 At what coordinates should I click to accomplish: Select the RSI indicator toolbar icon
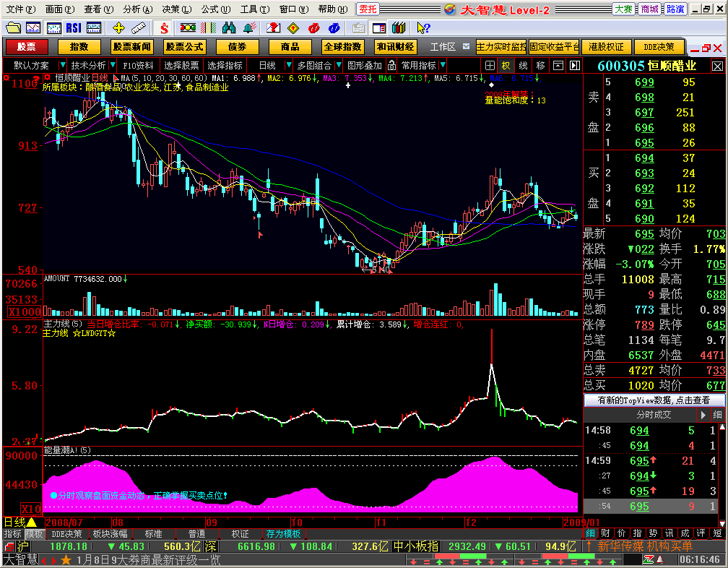(74, 28)
